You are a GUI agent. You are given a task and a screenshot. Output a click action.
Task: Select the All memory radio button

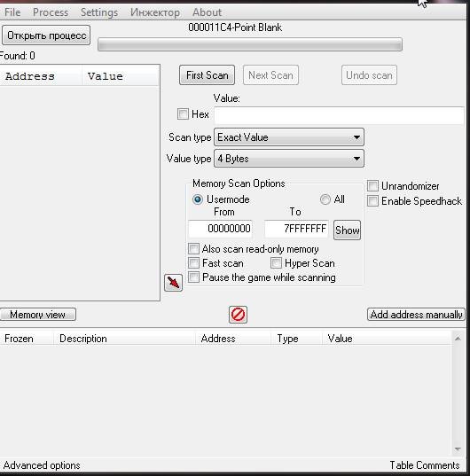coord(325,199)
